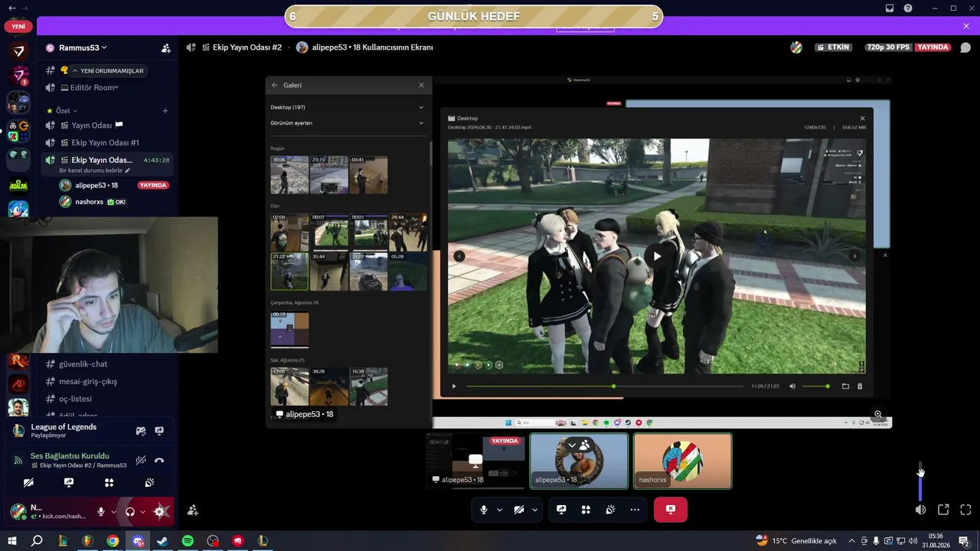Share your screen from the call control bar
980x551 pixels.
[561, 510]
